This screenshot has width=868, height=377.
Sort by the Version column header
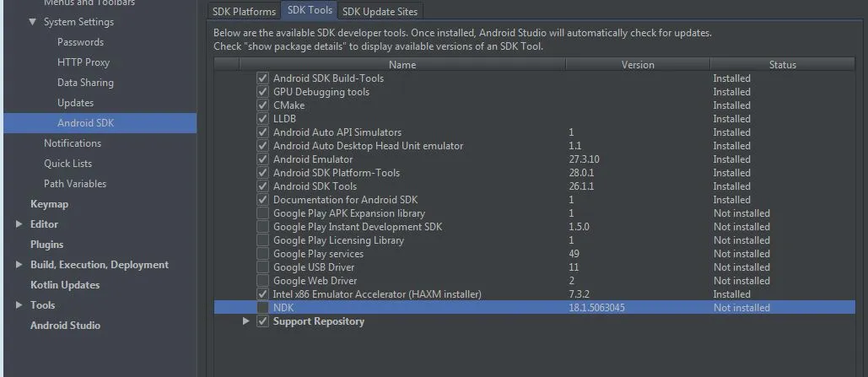638,65
